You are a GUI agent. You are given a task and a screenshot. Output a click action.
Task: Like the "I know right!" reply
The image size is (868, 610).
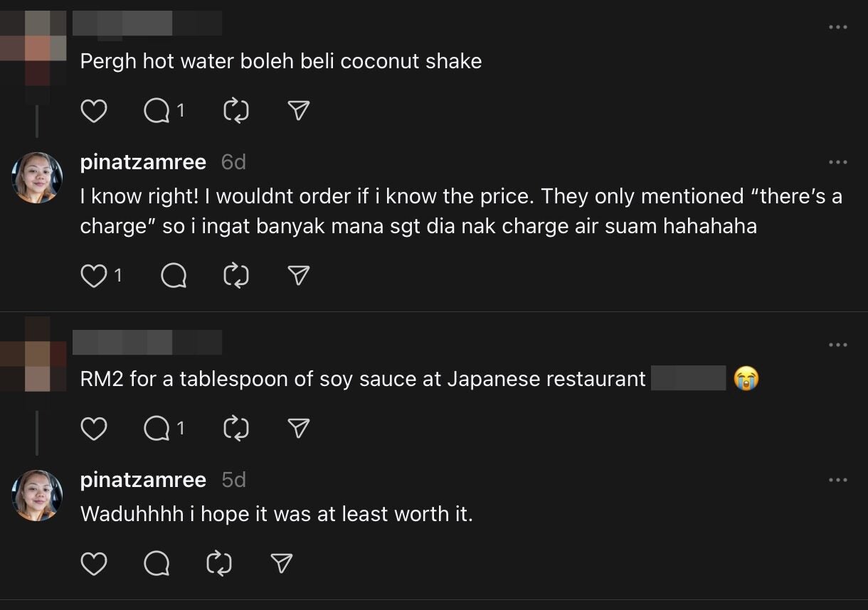coord(94,276)
